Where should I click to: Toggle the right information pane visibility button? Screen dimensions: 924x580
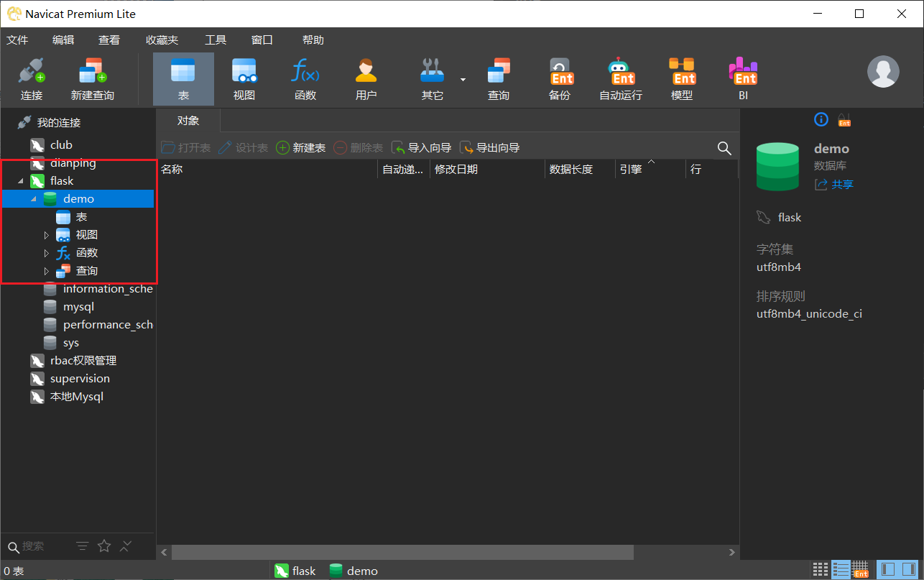pyautogui.click(x=908, y=569)
